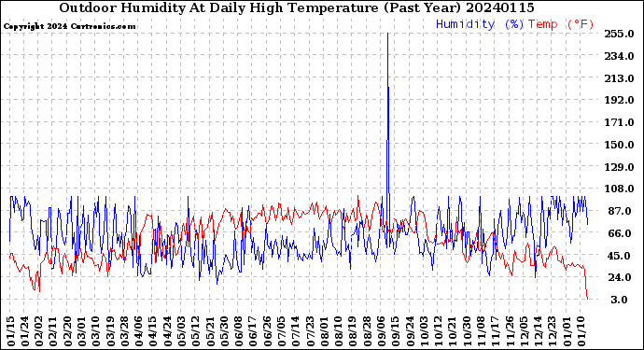Click the red Temp (°F) legend label
Image resolution: width=644 pixels, height=350 pixels.
(561, 24)
